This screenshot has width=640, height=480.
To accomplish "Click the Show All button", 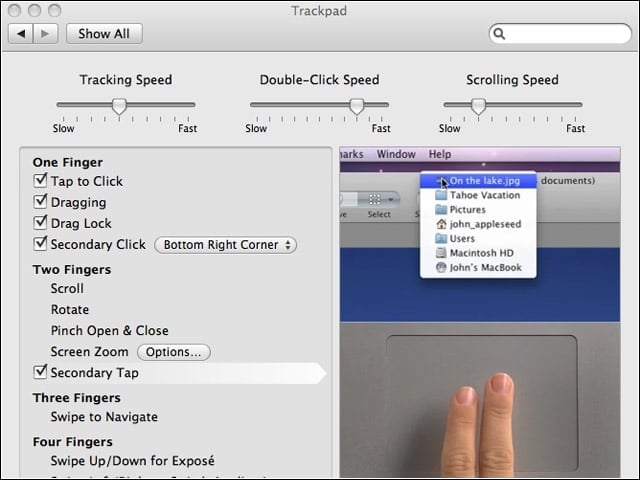I will pyautogui.click(x=104, y=33).
